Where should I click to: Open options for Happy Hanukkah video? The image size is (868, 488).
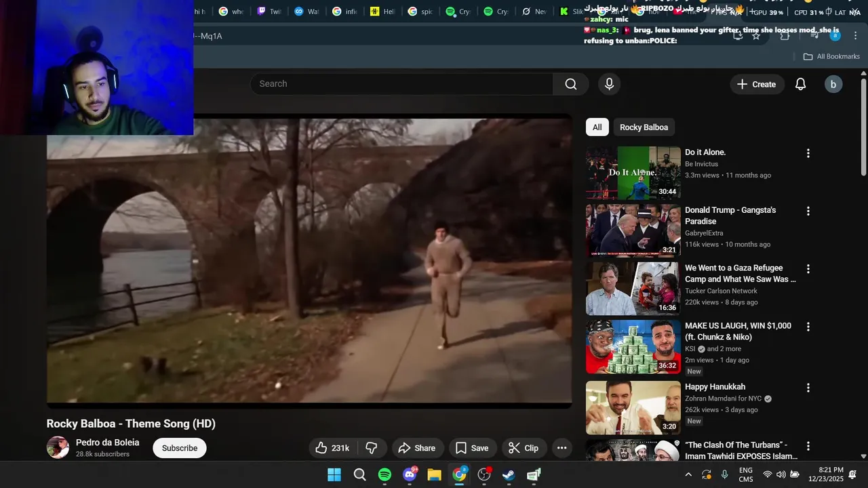click(x=808, y=388)
